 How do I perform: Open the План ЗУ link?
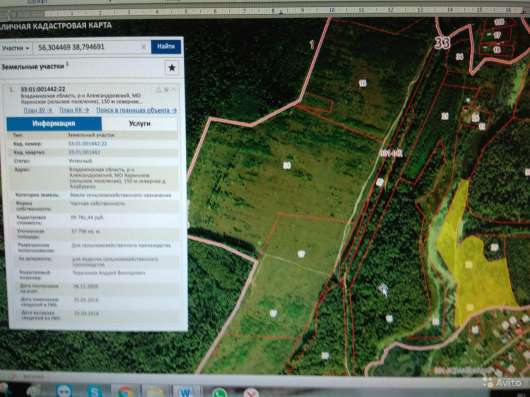coord(38,110)
